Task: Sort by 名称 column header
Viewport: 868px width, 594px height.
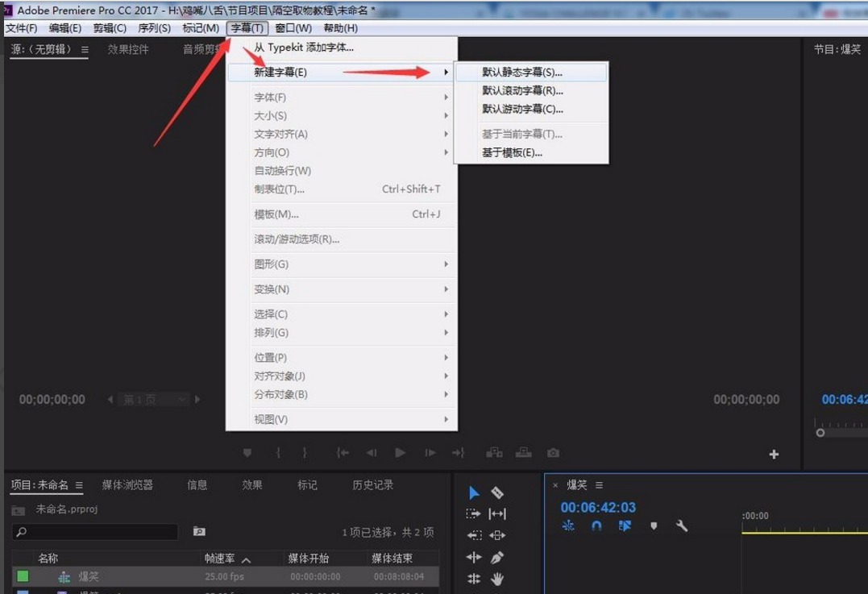Action: [48, 559]
